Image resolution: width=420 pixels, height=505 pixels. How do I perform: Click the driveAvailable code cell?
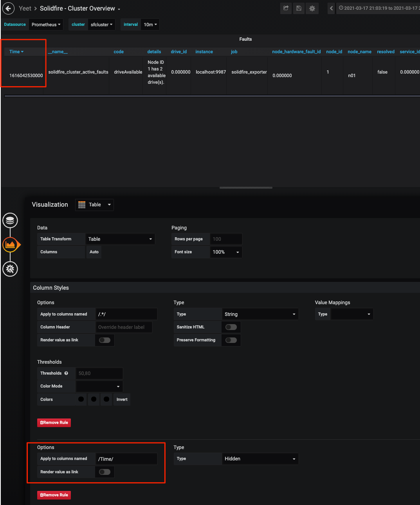[x=128, y=72]
